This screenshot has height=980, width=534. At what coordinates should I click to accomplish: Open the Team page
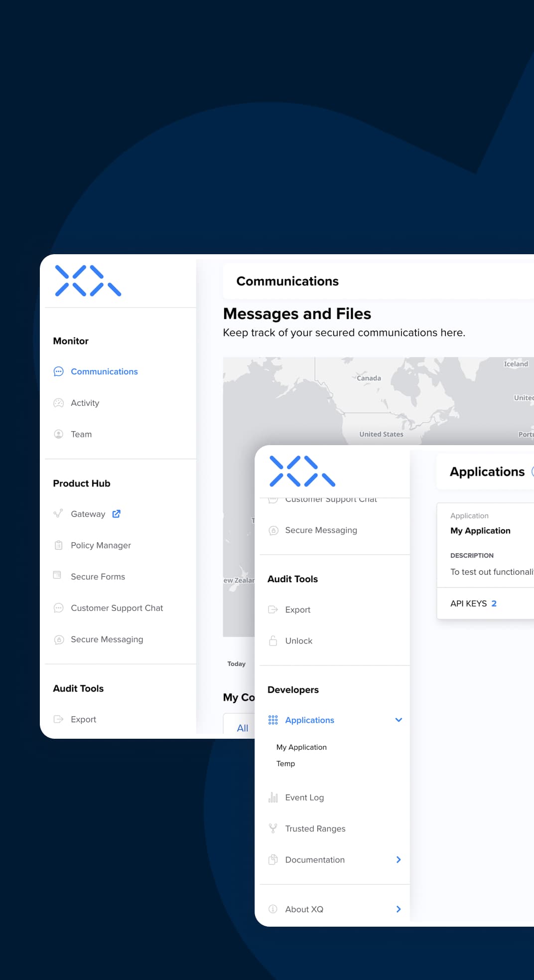(x=81, y=434)
